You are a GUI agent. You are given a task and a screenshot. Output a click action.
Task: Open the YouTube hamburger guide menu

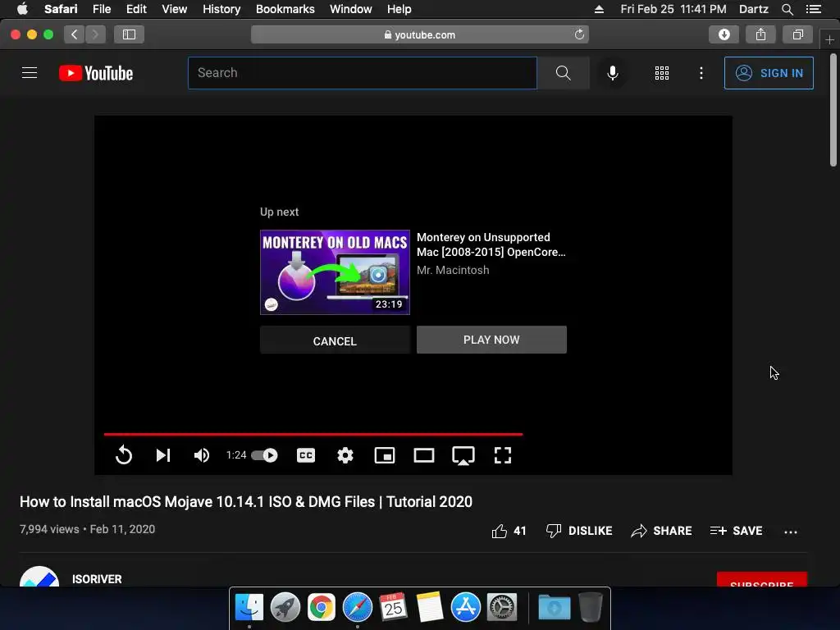click(x=30, y=73)
